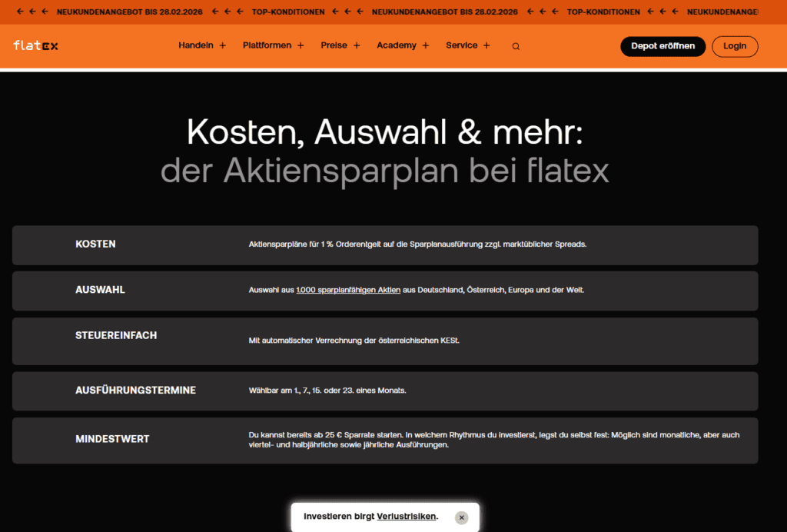The height and width of the screenshot is (532, 787).
Task: Click the MINDESTWERT row heading
Action: [x=112, y=439]
